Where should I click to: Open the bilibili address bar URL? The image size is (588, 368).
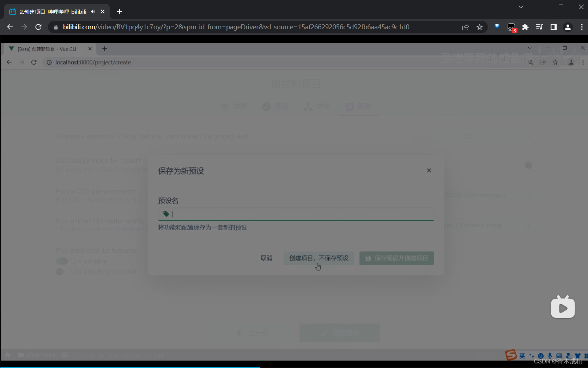(236, 27)
